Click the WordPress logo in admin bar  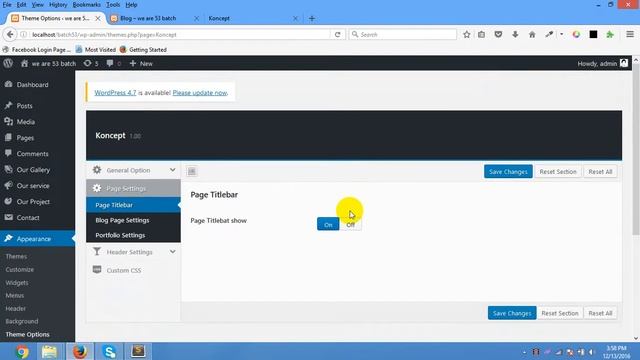[8, 63]
